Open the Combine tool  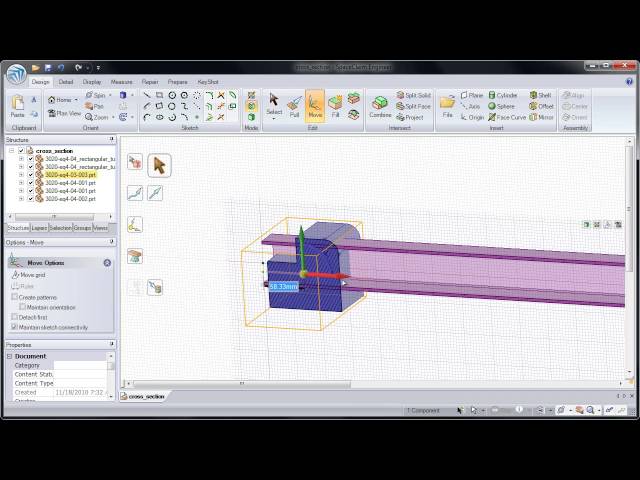coord(380,107)
